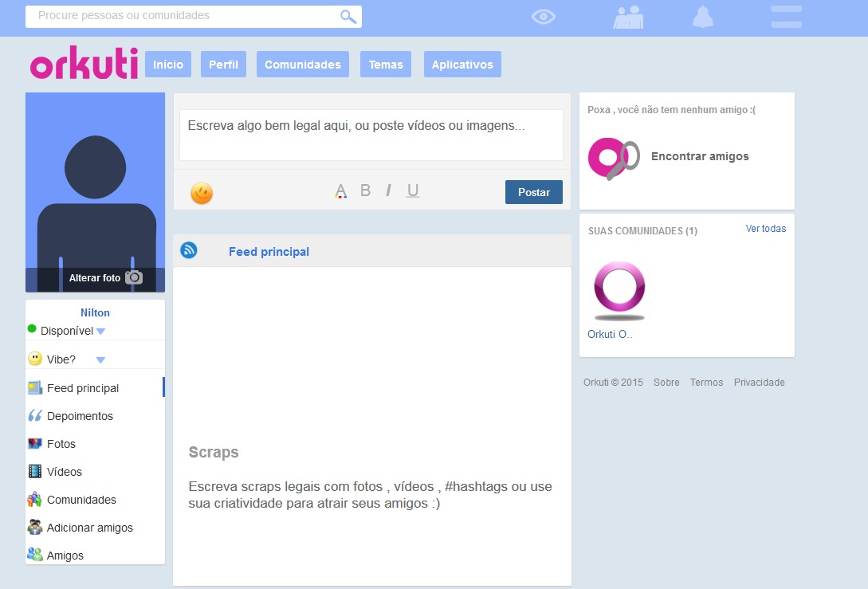Click the Vídeos film strip icon
Viewport: 868px width, 589px height.
(x=35, y=471)
